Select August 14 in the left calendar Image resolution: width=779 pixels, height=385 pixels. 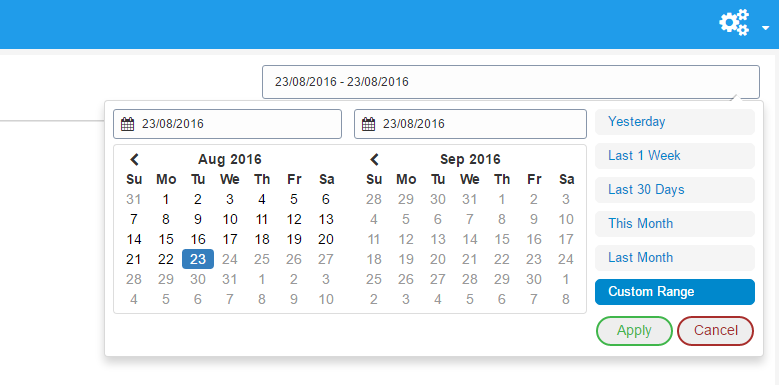(x=134, y=239)
